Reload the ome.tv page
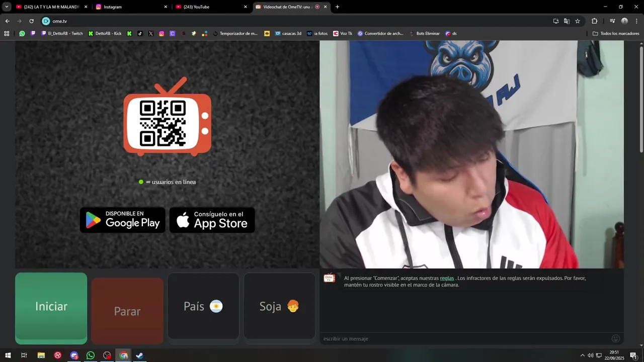 (31, 21)
